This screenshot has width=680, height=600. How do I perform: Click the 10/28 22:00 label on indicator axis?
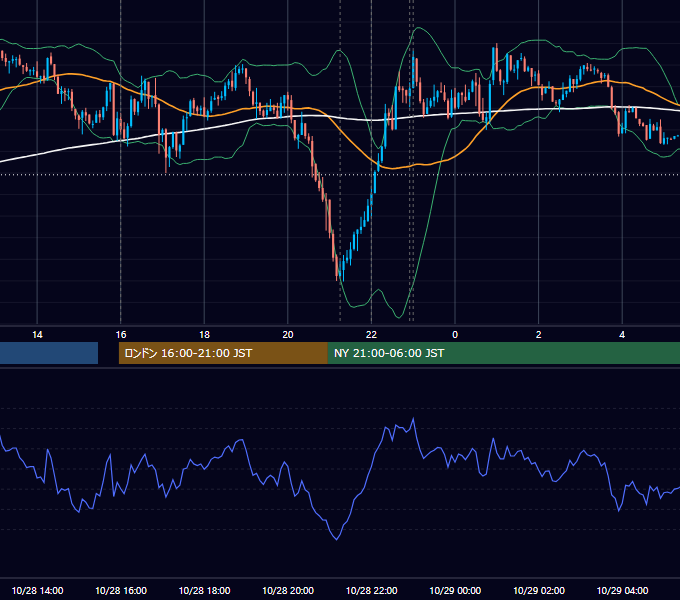pyautogui.click(x=372, y=590)
